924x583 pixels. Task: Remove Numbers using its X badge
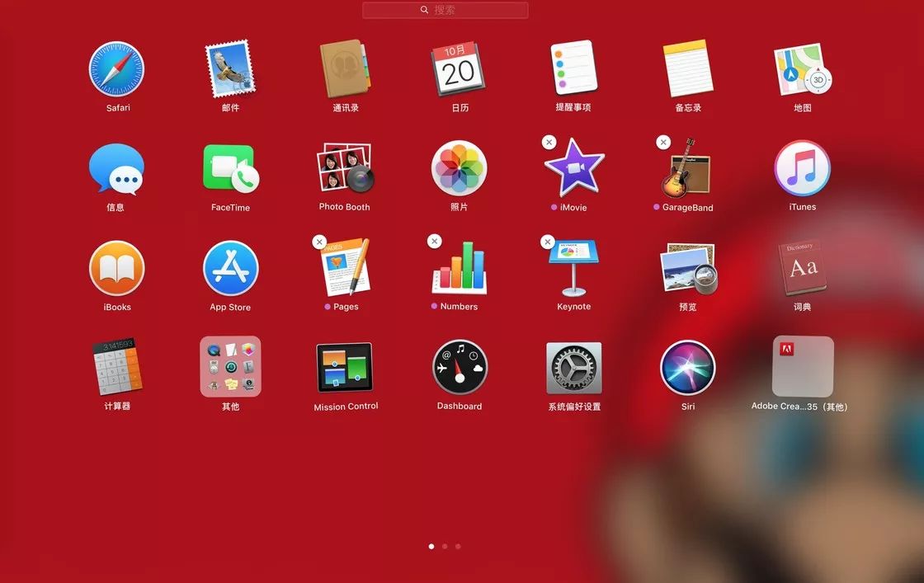tap(434, 241)
